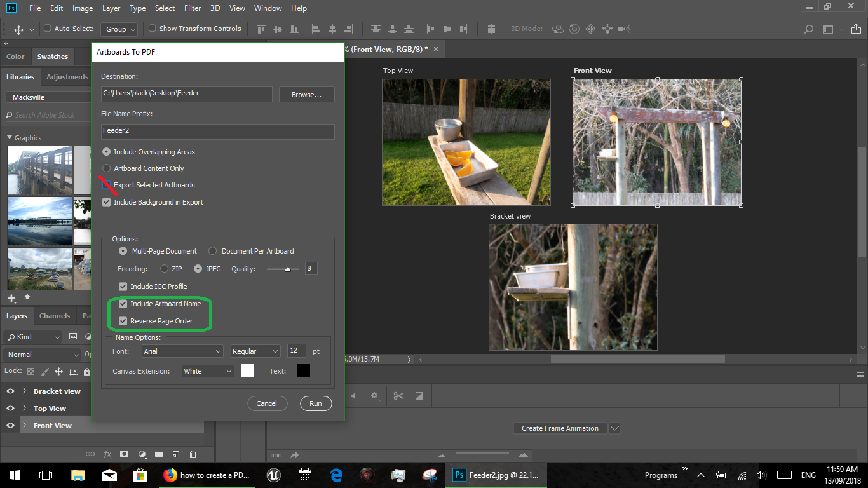Click the timeline settings gear icon
Screen dimensions: 868x488
(374, 396)
